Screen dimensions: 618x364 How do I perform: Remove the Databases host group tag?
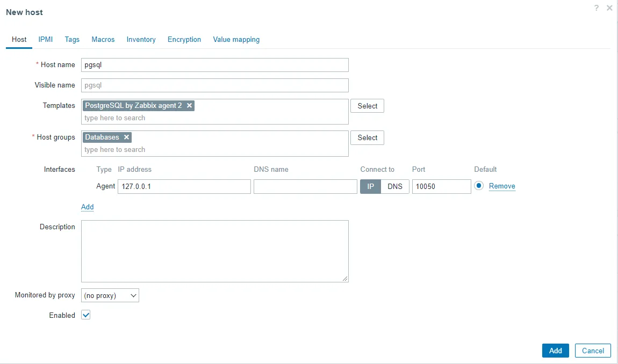click(126, 137)
